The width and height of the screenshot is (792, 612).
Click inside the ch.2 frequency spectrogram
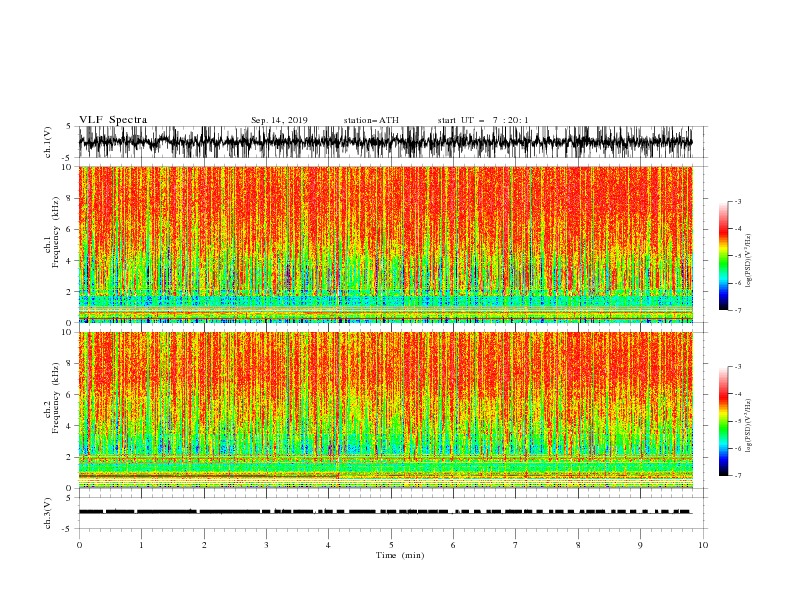[x=385, y=410]
